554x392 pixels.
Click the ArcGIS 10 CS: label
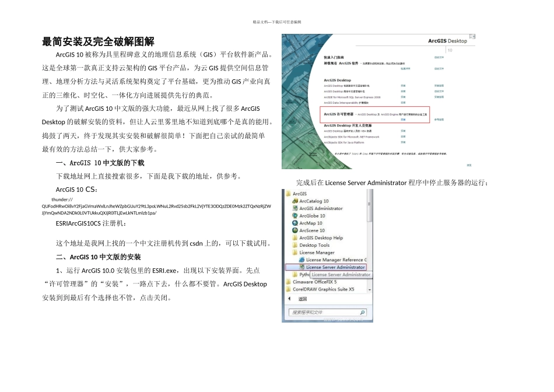tap(76, 190)
